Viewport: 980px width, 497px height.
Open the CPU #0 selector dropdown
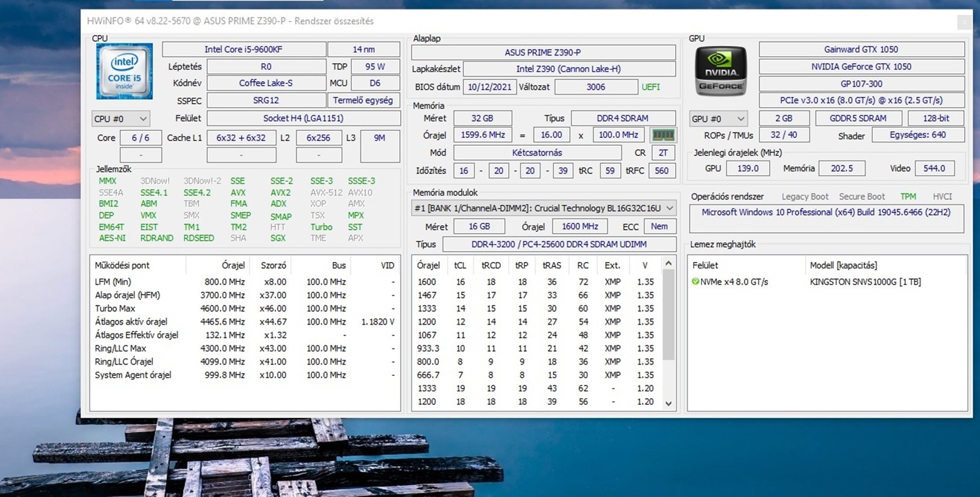(121, 119)
